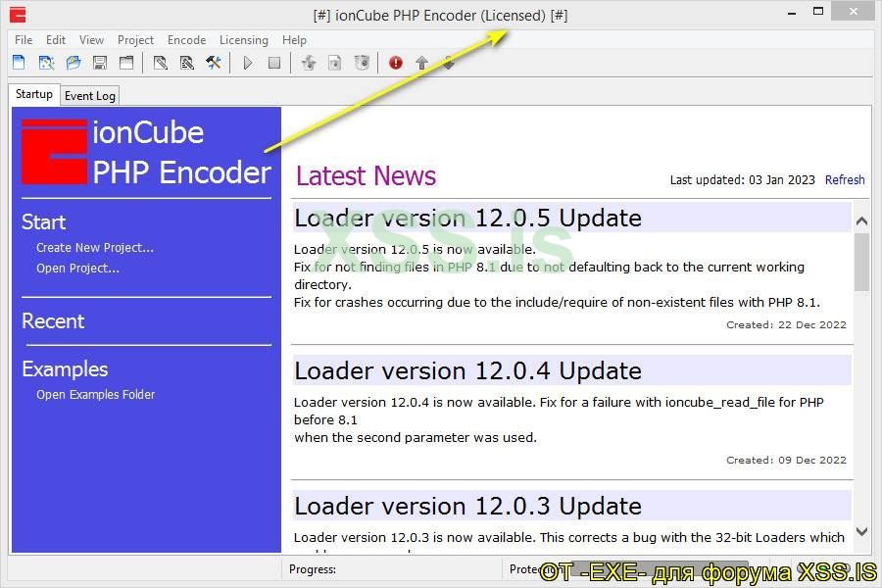882x588 pixels.
Task: Click the greyed locked document icon
Action: 335,63
